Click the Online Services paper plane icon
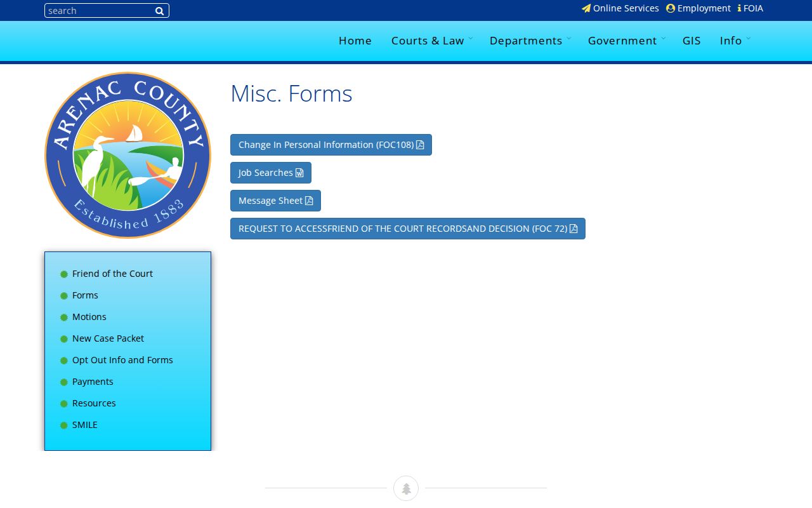The image size is (812, 508). (586, 8)
